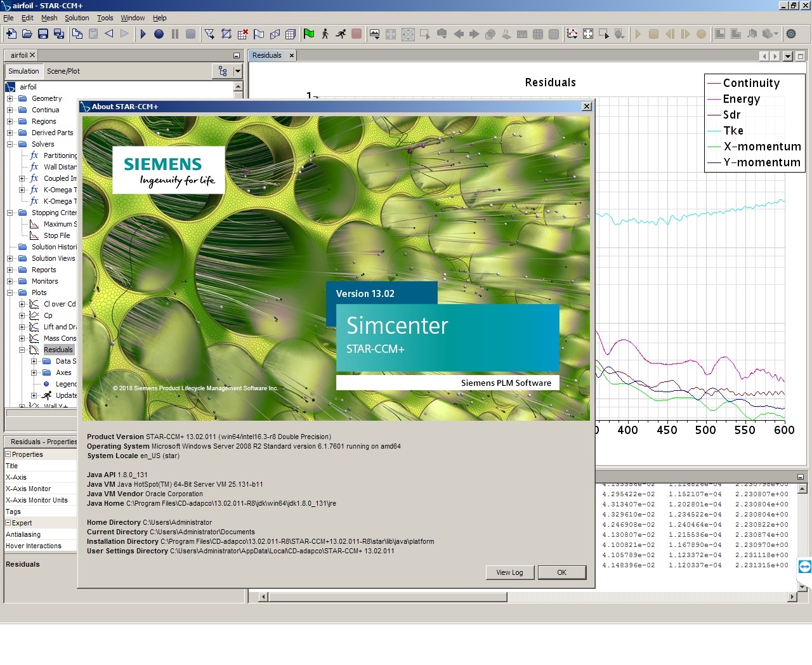Open the tree view dropdown arrow
812x665 pixels.
(237, 71)
